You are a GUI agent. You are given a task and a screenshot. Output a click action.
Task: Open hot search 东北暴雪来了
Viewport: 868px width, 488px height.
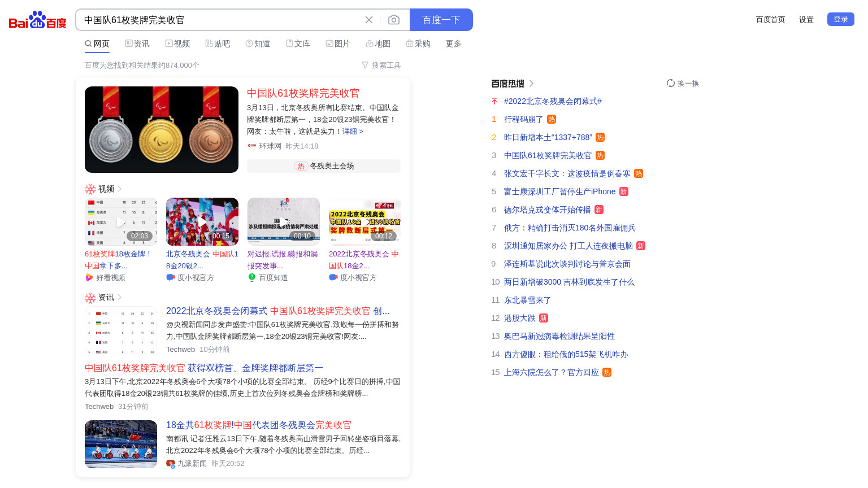[527, 300]
